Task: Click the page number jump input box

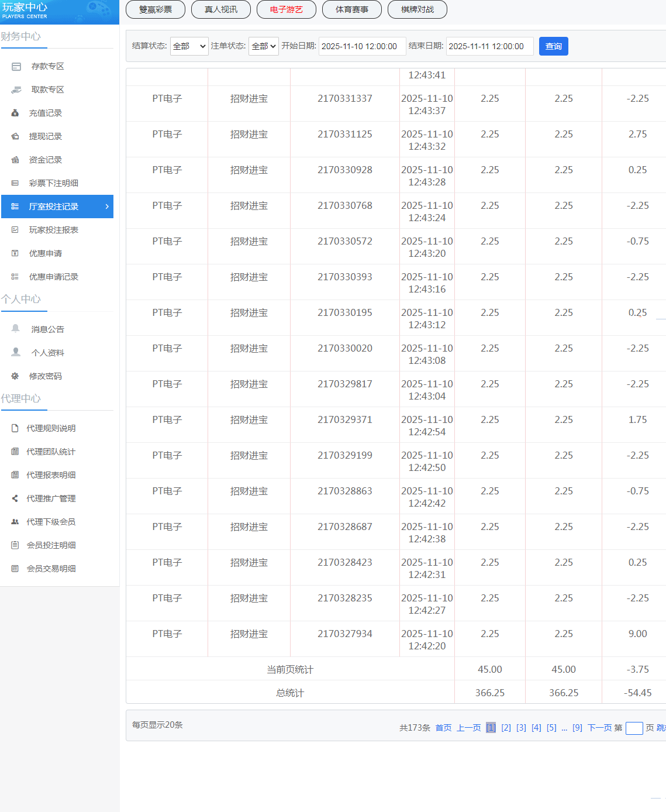Action: (x=634, y=728)
